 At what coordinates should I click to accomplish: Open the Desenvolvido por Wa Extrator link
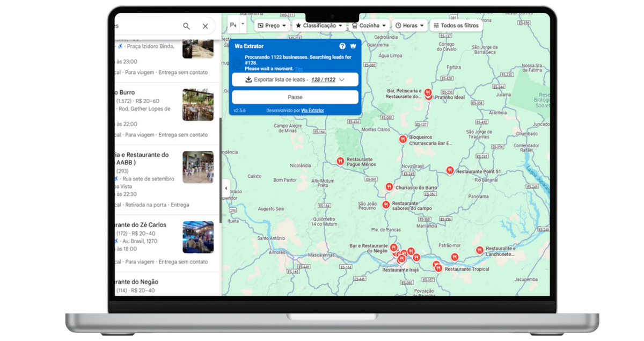click(x=312, y=111)
